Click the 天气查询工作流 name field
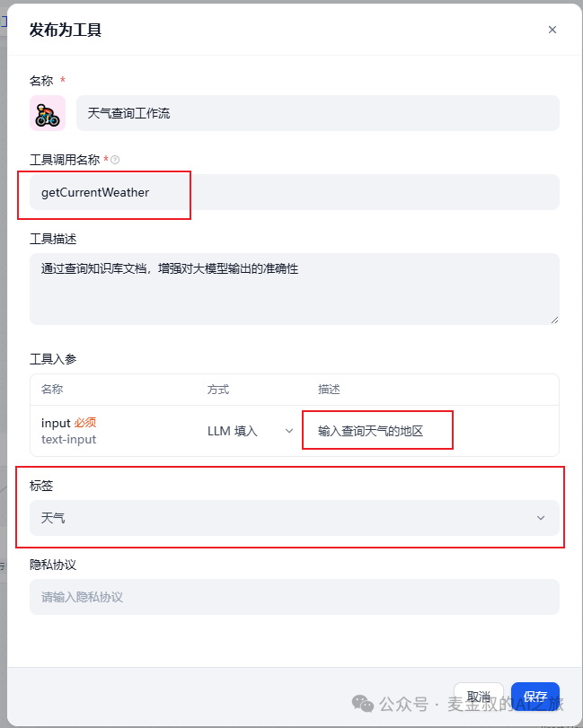 [x=314, y=113]
